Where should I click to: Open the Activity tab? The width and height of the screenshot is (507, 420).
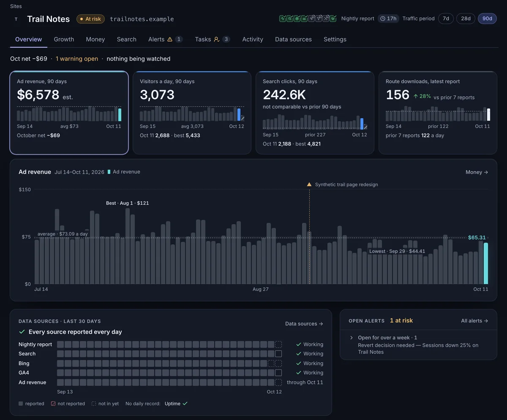(x=253, y=39)
